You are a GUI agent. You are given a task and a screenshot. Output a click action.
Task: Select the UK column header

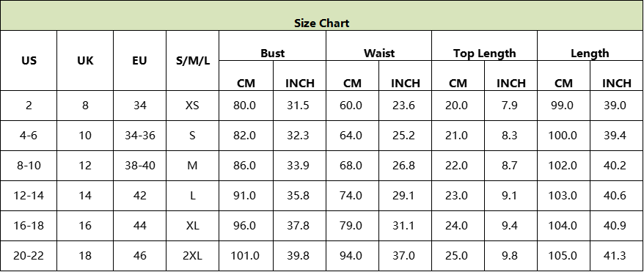tap(85, 61)
